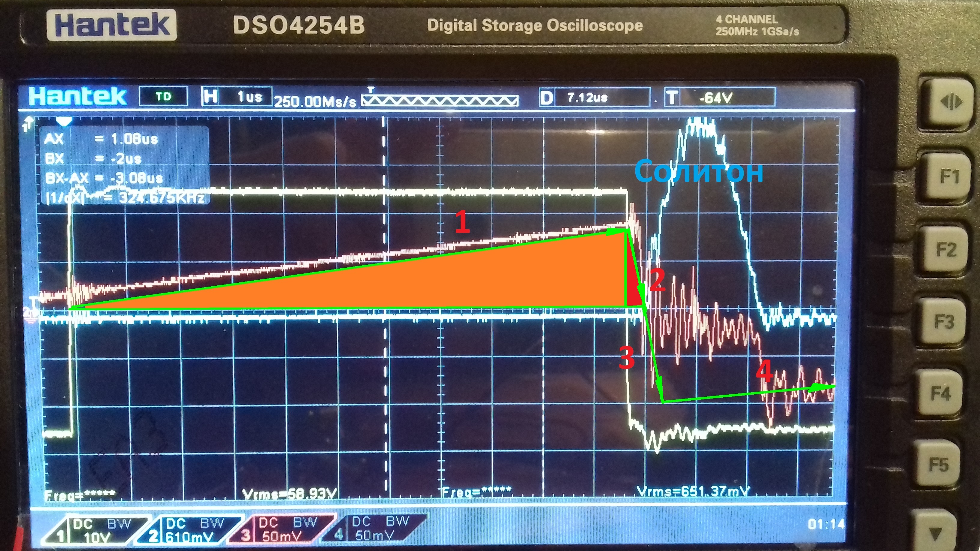The height and width of the screenshot is (551, 980).
Task: Click the BX = -2us cursor readout
Action: point(93,158)
